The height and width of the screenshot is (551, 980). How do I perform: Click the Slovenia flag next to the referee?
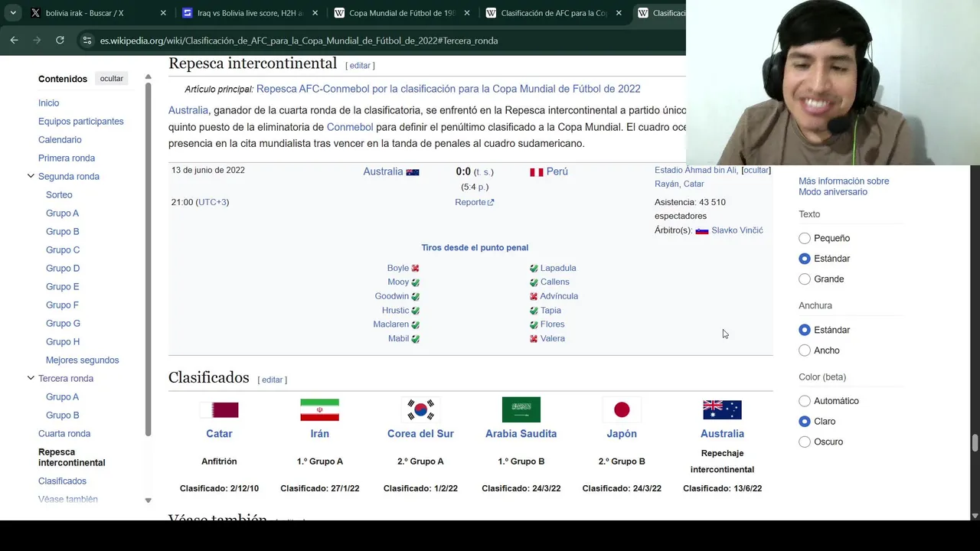(x=702, y=230)
